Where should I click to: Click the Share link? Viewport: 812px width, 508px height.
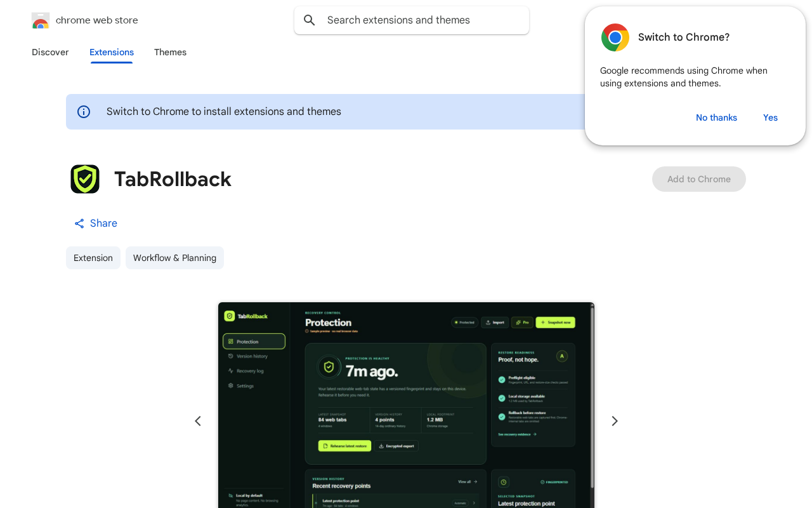pos(96,224)
